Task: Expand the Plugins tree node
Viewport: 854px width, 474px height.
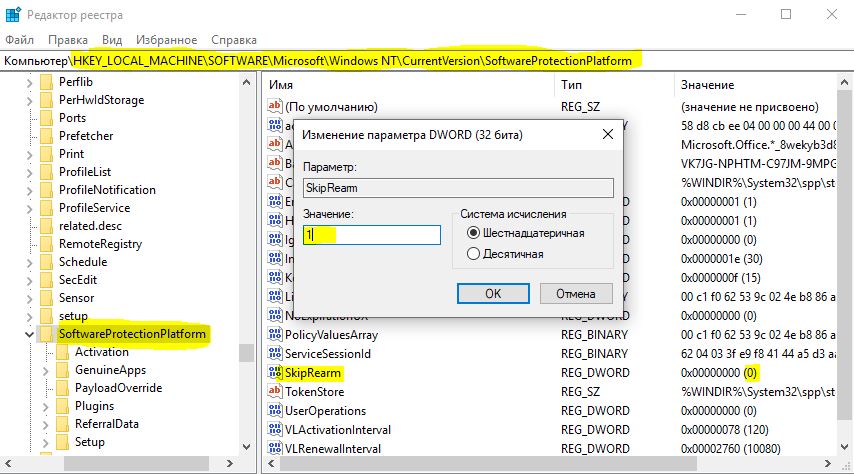Action: (x=46, y=407)
